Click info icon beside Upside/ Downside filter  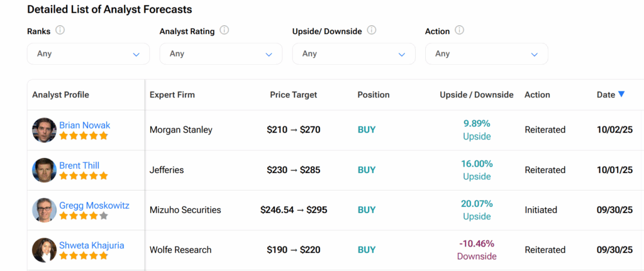pyautogui.click(x=372, y=30)
